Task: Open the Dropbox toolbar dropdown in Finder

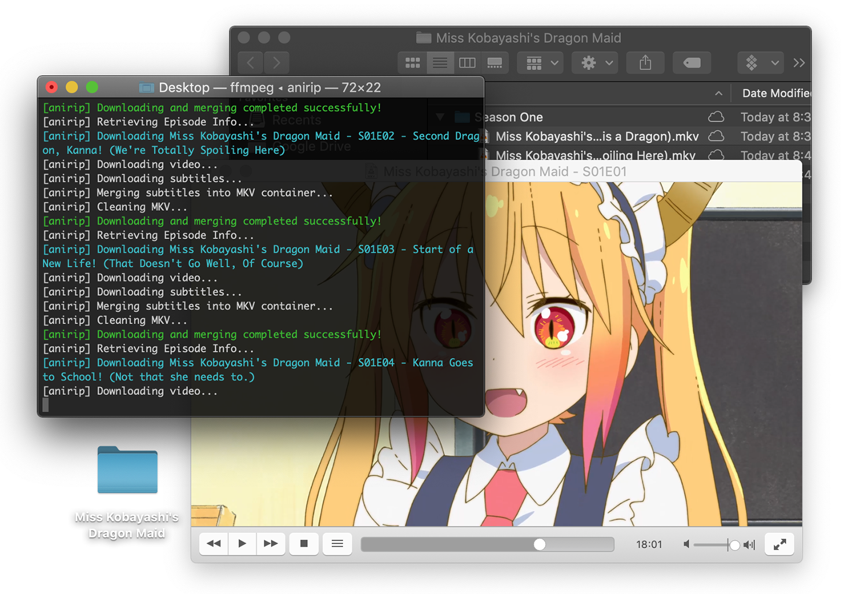Action: tap(761, 63)
